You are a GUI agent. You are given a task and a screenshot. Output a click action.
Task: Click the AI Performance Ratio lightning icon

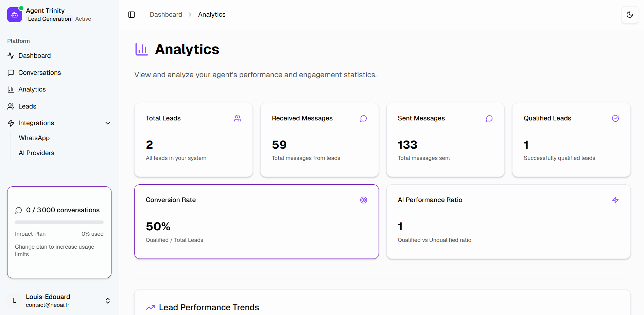click(615, 200)
